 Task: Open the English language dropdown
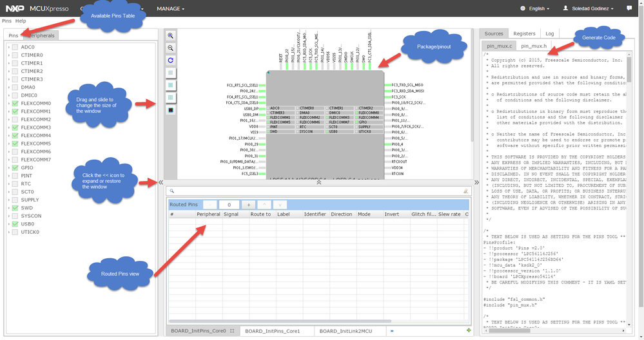[539, 8]
